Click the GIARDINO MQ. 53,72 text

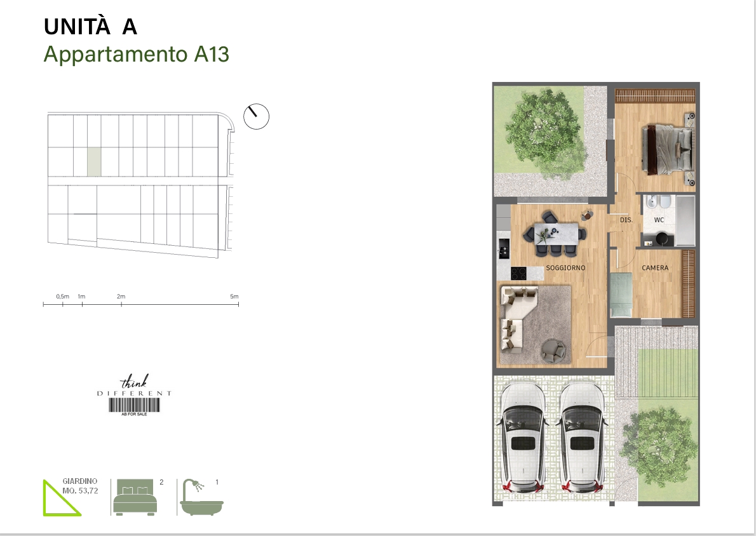click(x=80, y=486)
